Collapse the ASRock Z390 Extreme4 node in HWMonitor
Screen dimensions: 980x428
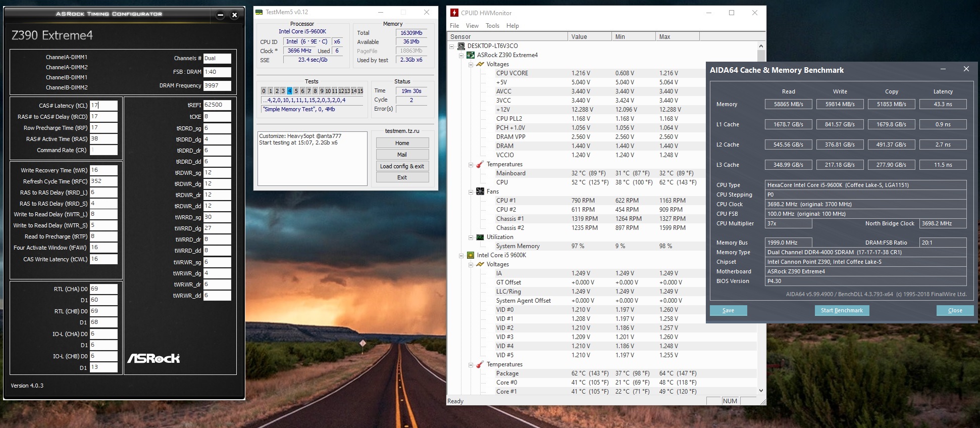pyautogui.click(x=461, y=55)
